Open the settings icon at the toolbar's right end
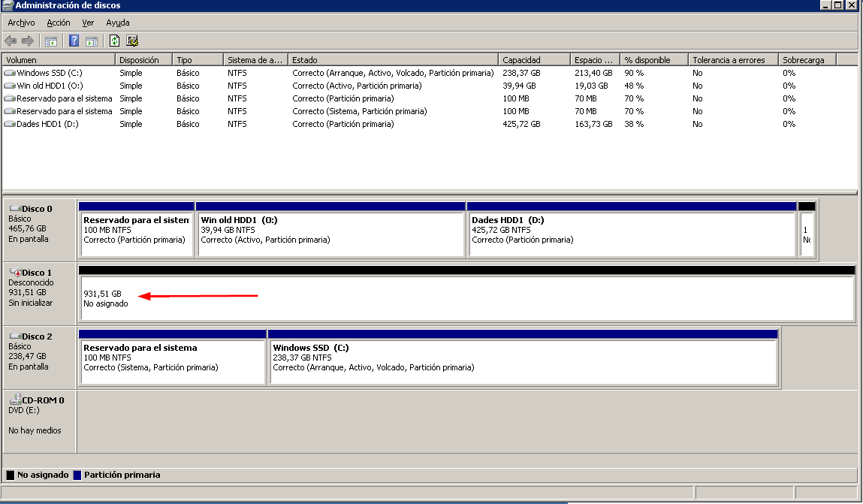This screenshot has height=504, width=863. [132, 41]
